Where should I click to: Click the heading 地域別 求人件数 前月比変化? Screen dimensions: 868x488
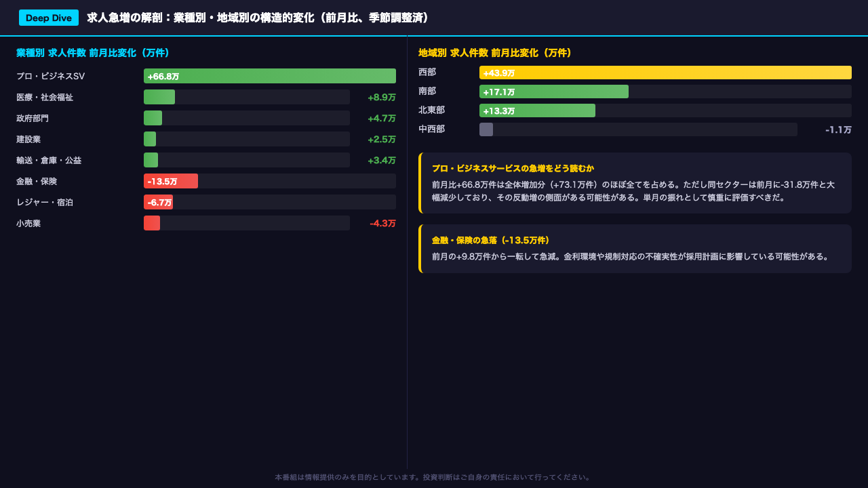point(496,52)
